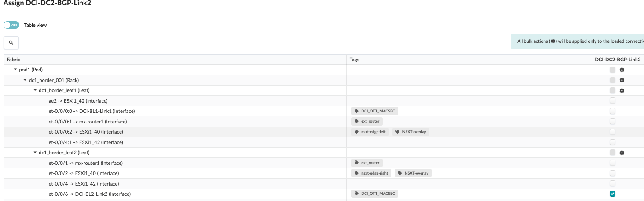The height and width of the screenshot is (201, 644).
Task: Click the DCI_OTT_MACSEC tag on et-0/0/0:0 row
Action: point(375,111)
